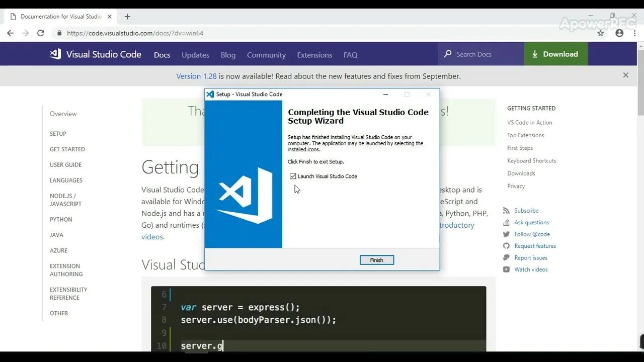Select the Documentation for Visual Studio tab
Image resolution: width=644 pixels, height=362 pixels.
(x=60, y=17)
